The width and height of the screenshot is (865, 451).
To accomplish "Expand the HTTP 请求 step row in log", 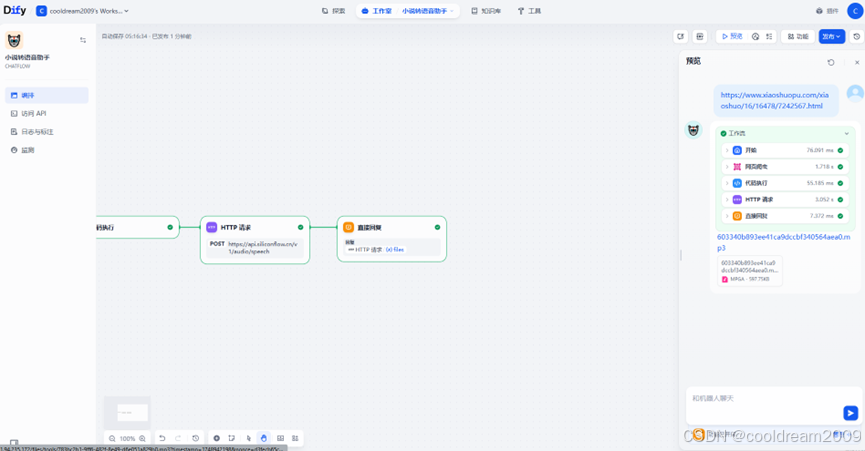I will pos(785,200).
